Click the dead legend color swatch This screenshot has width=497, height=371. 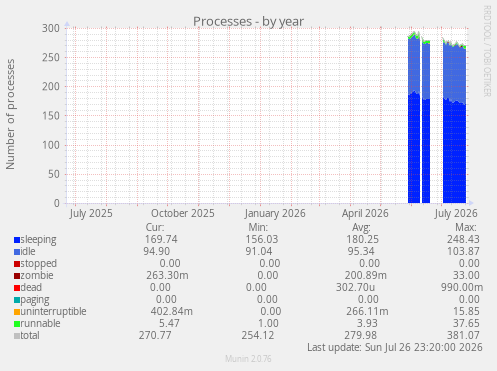pyautogui.click(x=17, y=288)
